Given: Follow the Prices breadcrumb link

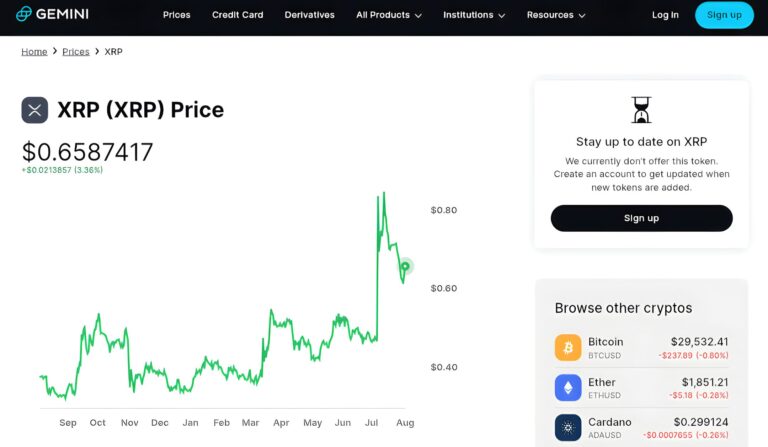Looking at the screenshot, I should point(76,51).
